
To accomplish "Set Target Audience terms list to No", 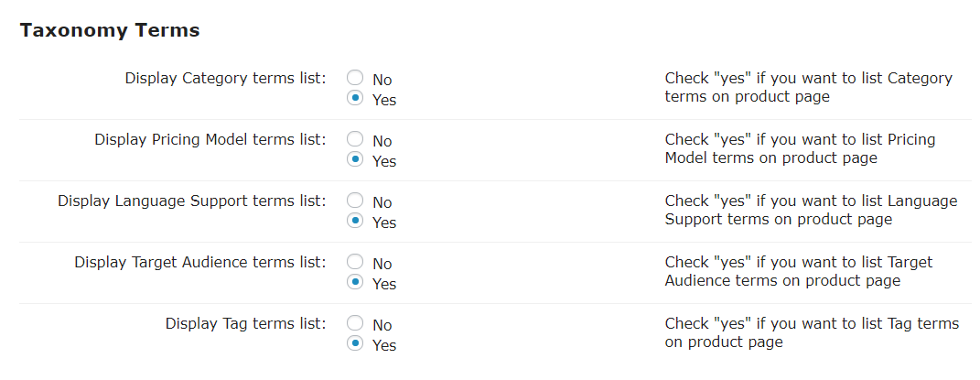I will point(356,263).
